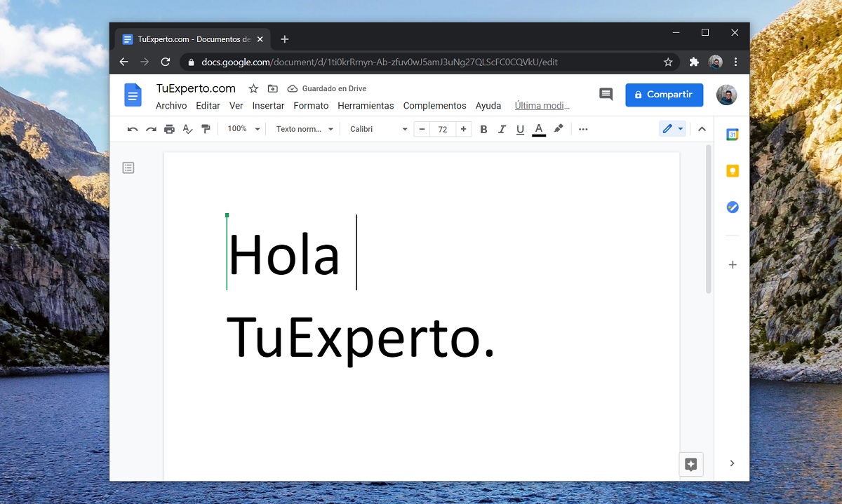The width and height of the screenshot is (842, 504).
Task: Open the Ver menu
Action: click(x=236, y=106)
